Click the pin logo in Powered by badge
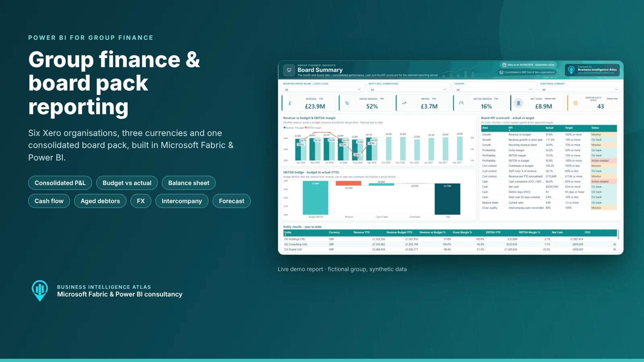Viewport: 644px width, 362px height. click(x=571, y=70)
